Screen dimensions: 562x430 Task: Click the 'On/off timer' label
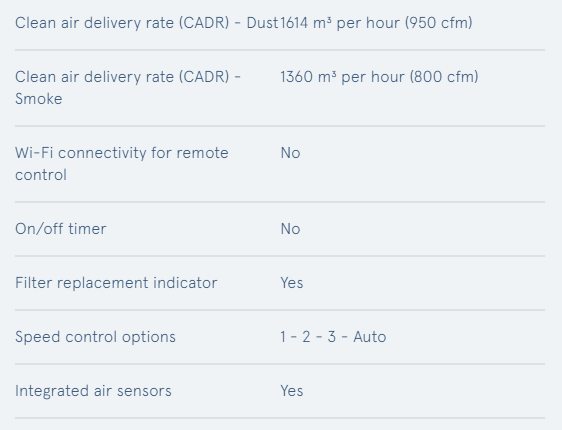61,229
